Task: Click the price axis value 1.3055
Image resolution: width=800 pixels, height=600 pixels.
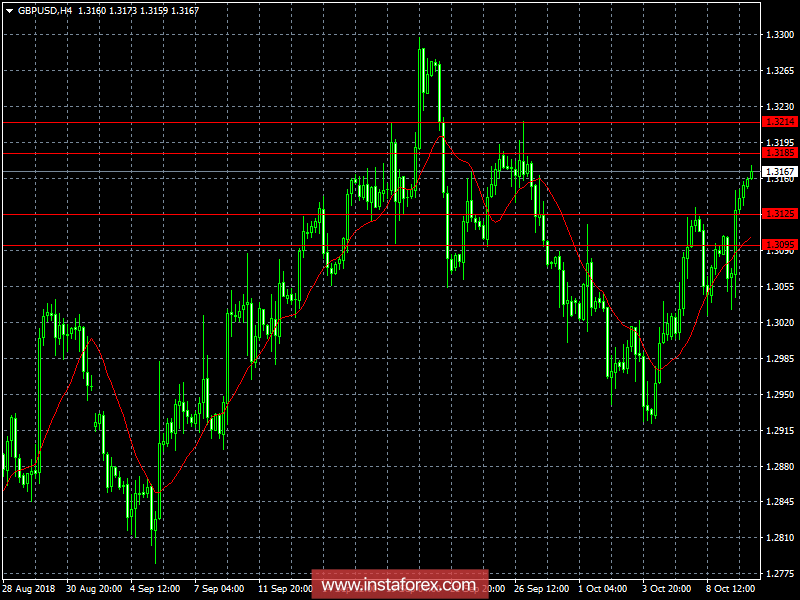Action: click(x=780, y=287)
